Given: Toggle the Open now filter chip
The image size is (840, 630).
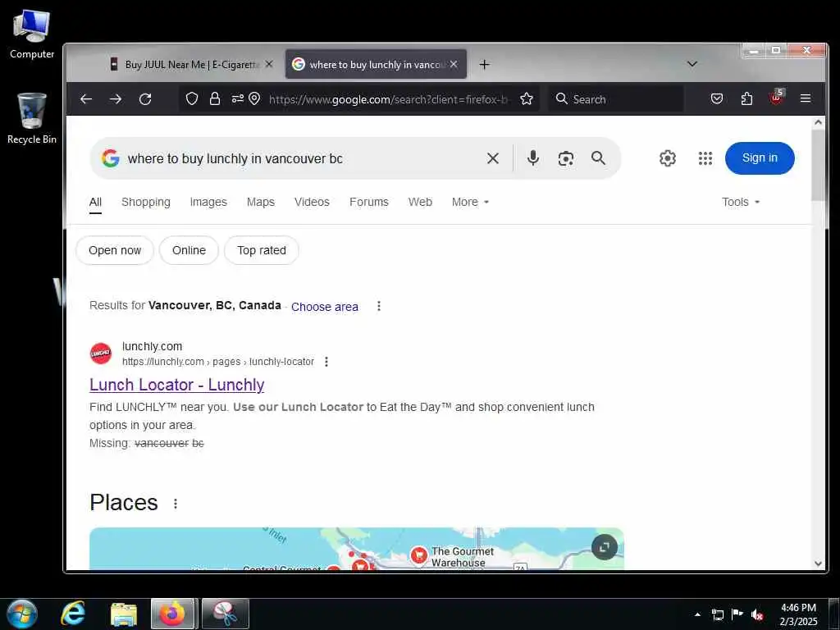Looking at the screenshot, I should (x=115, y=250).
